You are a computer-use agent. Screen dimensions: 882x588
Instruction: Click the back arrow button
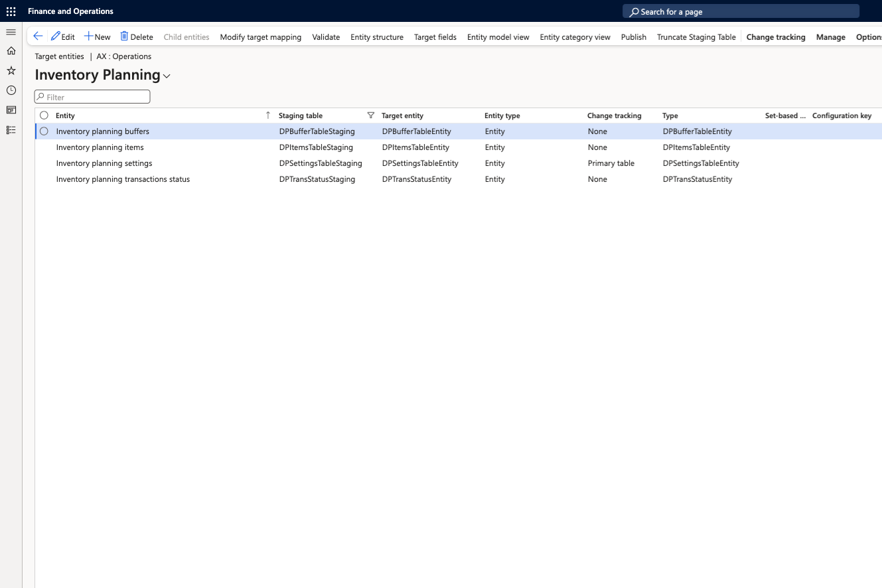coord(38,37)
